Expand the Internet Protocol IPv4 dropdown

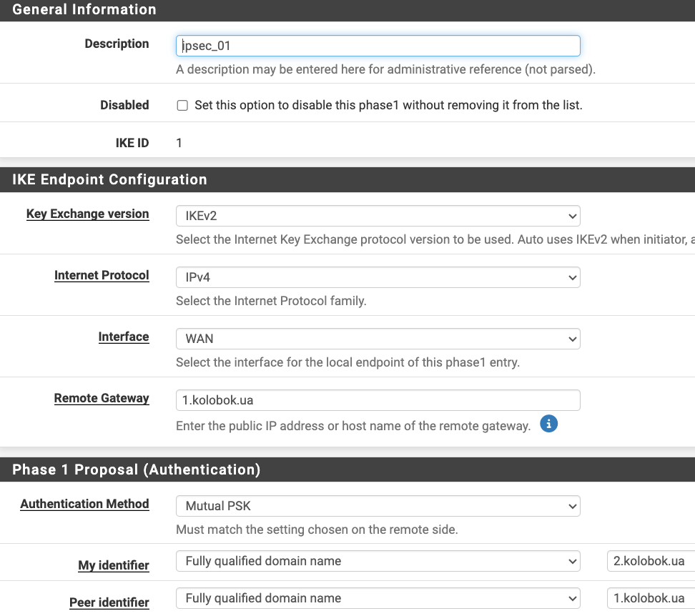[x=378, y=277]
